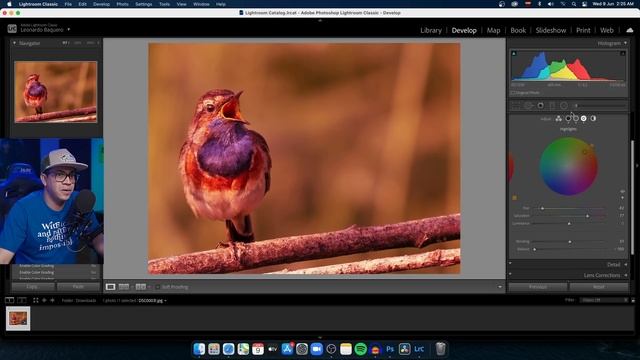Switch to the Library module

tap(431, 30)
